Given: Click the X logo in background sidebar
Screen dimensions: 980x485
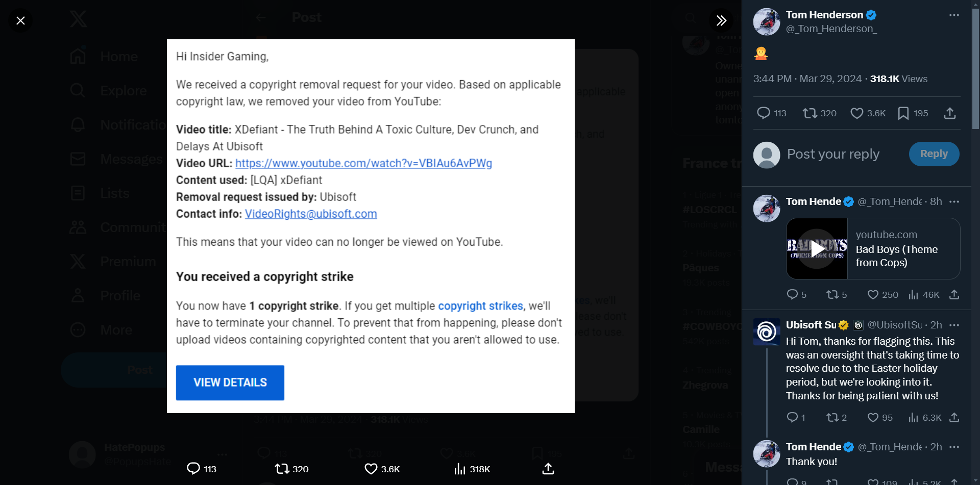Looking at the screenshot, I should [x=78, y=19].
